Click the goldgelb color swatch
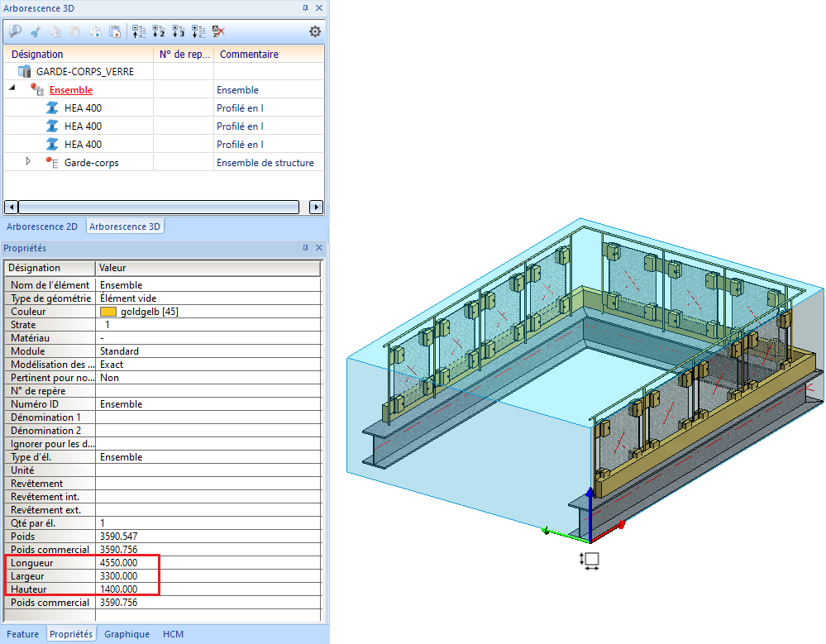This screenshot has width=826, height=644. (x=107, y=312)
